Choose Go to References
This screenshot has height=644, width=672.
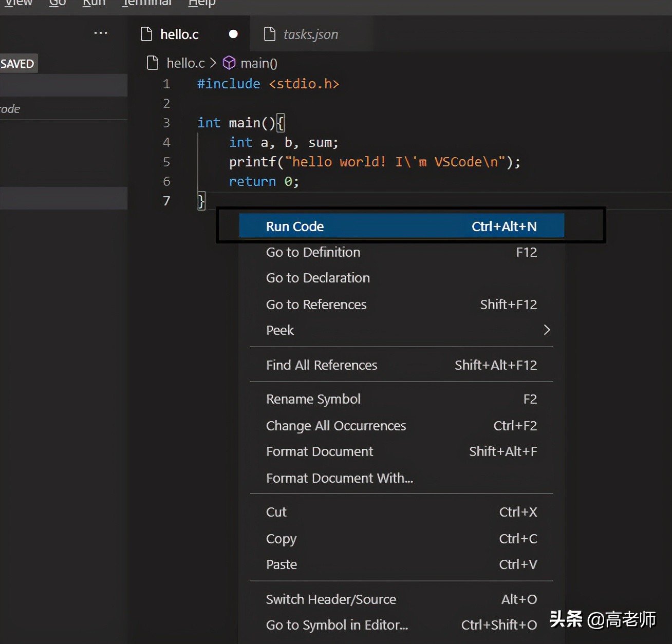[x=401, y=305]
